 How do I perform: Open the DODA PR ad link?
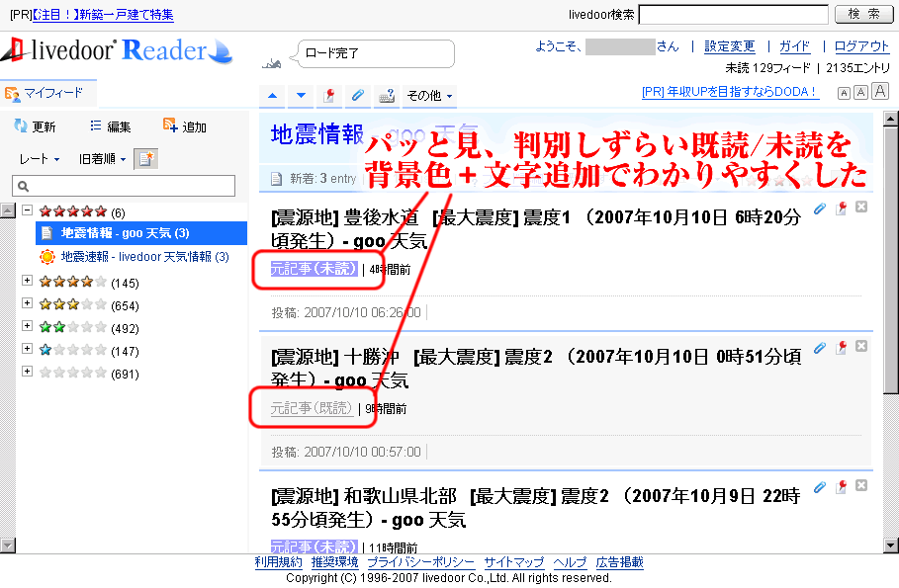pos(731,92)
